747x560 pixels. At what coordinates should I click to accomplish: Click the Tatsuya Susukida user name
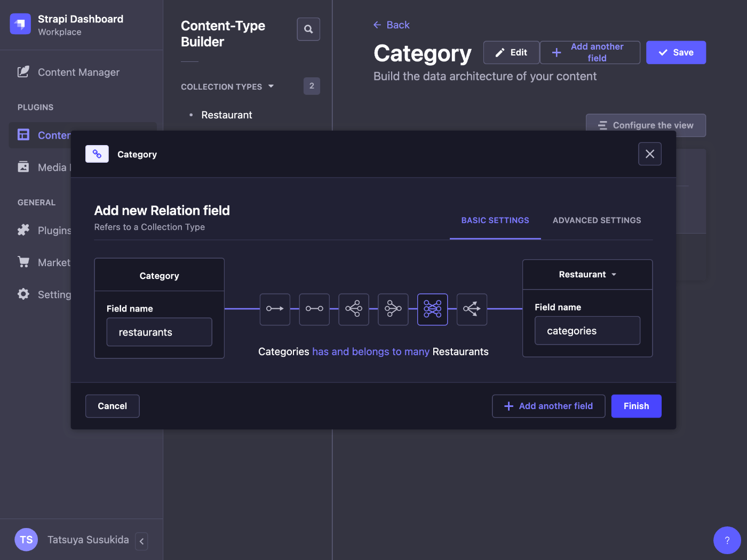coord(88,540)
